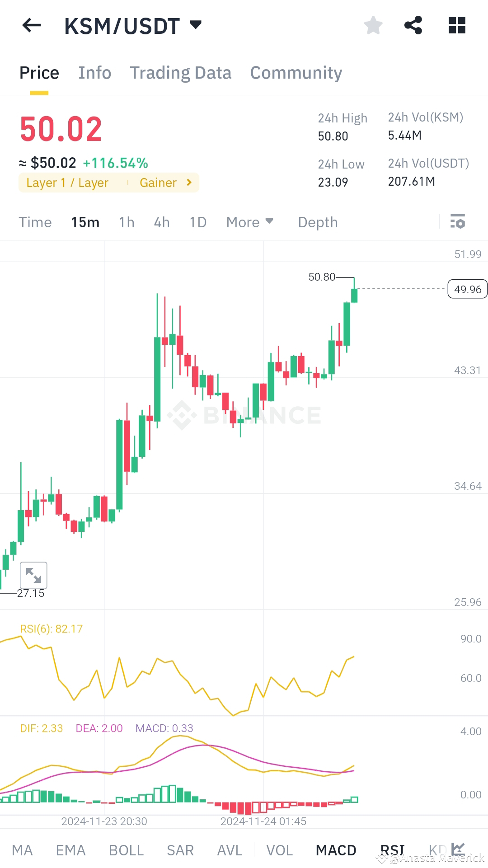Tap the 49.96 last price label
This screenshot has height=868, width=488.
[467, 289]
